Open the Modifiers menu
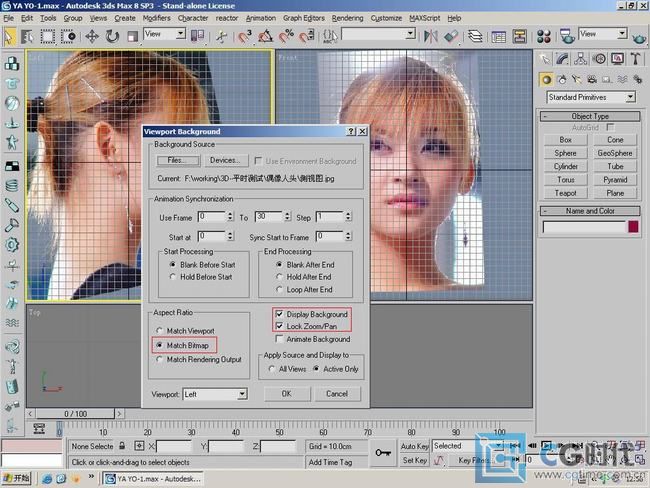 coord(156,18)
